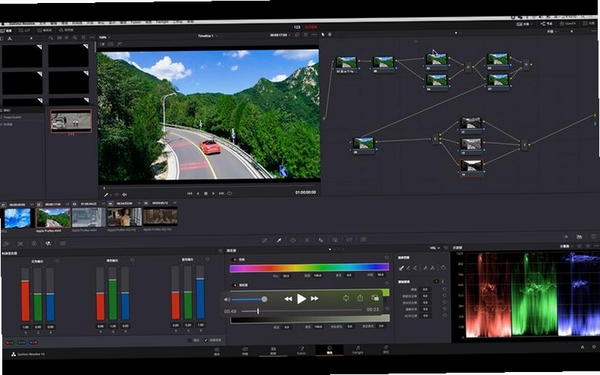Viewport: 600px width, 375px height.
Task: Select the grey building clip thumbnail
Action: 89,217
